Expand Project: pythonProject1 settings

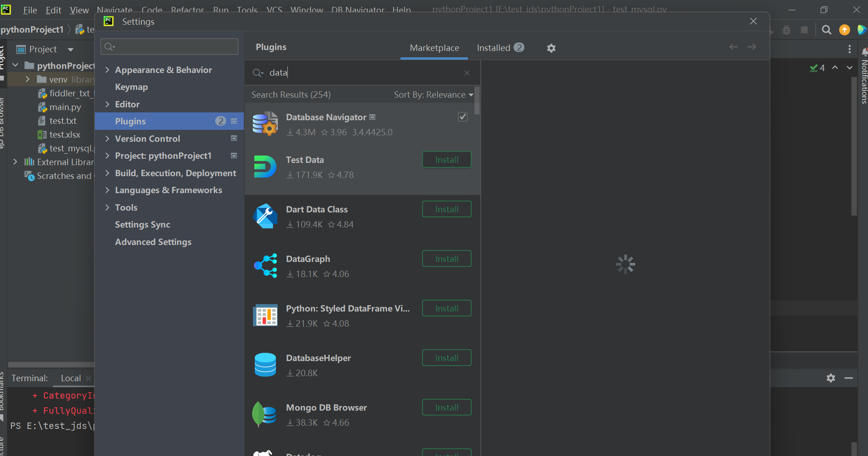point(107,156)
